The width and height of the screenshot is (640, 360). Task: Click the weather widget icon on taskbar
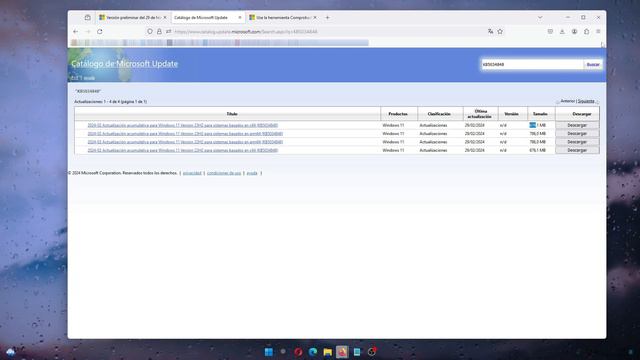10,352
